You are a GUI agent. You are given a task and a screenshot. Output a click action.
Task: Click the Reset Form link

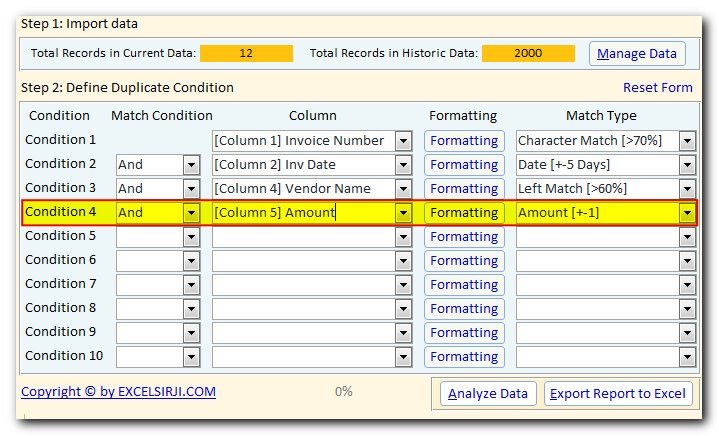[658, 88]
